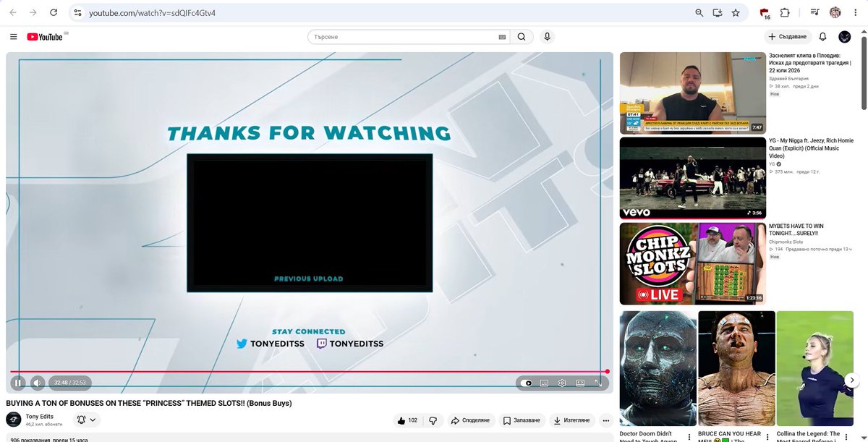Screen dimensions: 868x442
Task: Start voice search with the microphone
Action: tap(547, 37)
